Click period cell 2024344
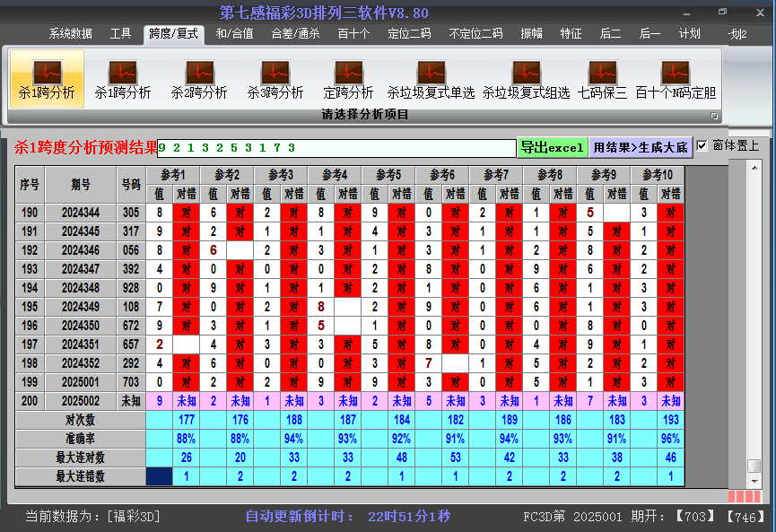Image resolution: width=776 pixels, height=532 pixels. pyautogui.click(x=81, y=213)
